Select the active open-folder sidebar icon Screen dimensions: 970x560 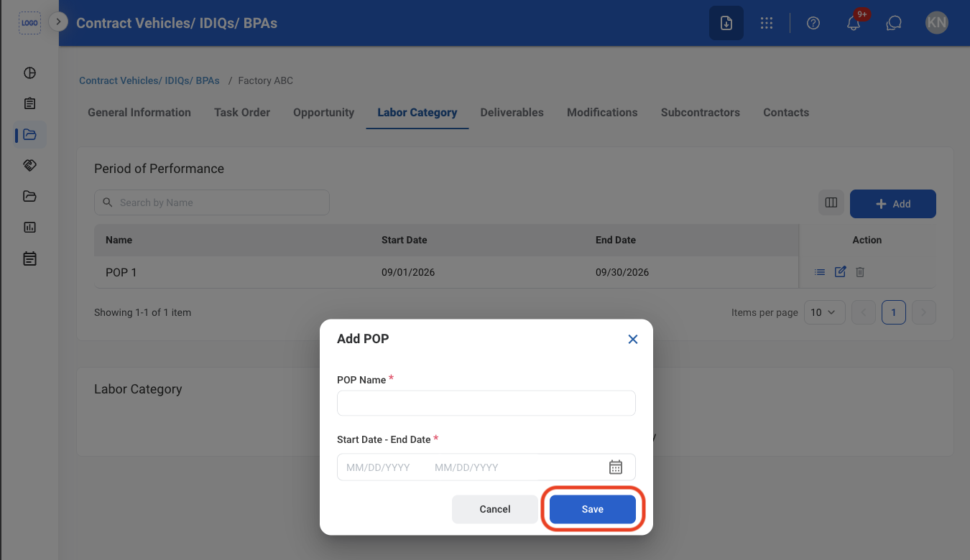(x=29, y=135)
